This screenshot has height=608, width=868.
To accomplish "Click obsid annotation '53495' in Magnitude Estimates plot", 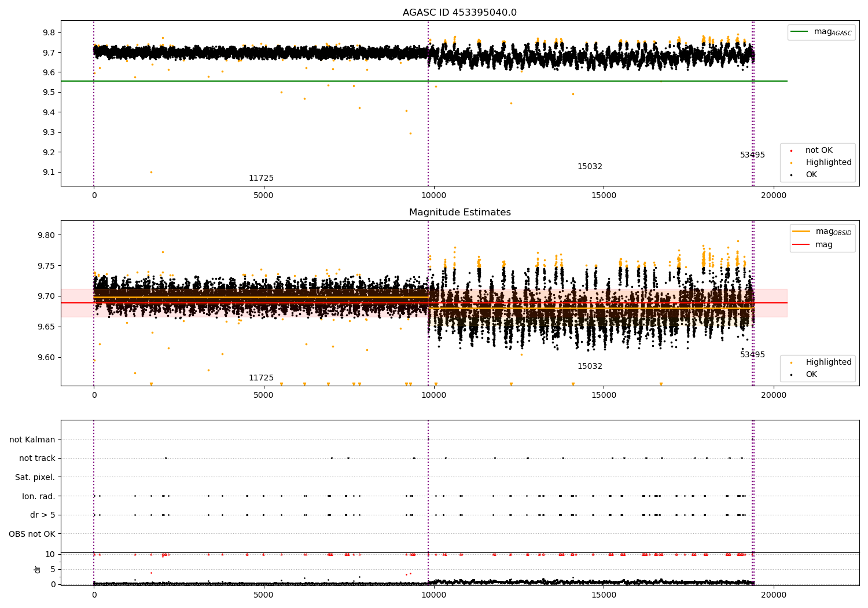I will [752, 355].
